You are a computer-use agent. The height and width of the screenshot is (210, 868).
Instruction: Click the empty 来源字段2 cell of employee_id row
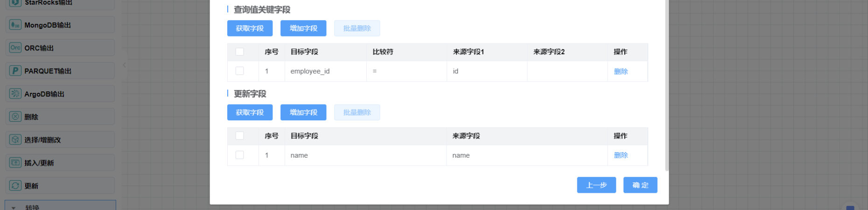coord(567,71)
